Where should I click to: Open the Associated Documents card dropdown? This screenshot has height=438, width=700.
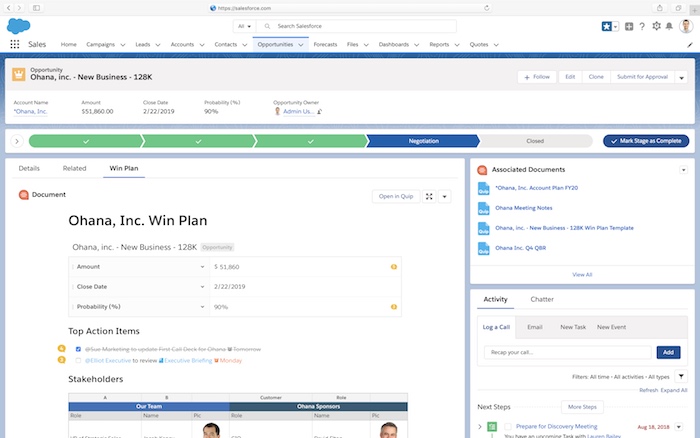pos(683,170)
